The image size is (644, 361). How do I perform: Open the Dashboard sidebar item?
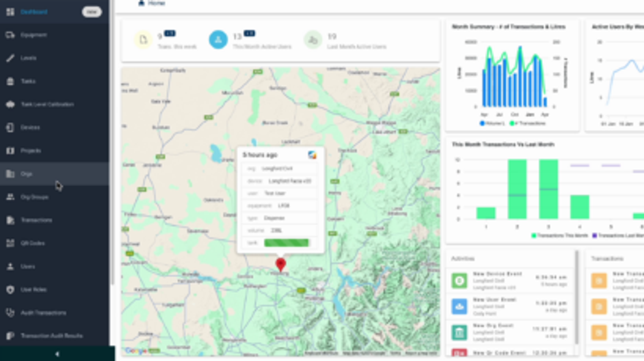(54, 12)
